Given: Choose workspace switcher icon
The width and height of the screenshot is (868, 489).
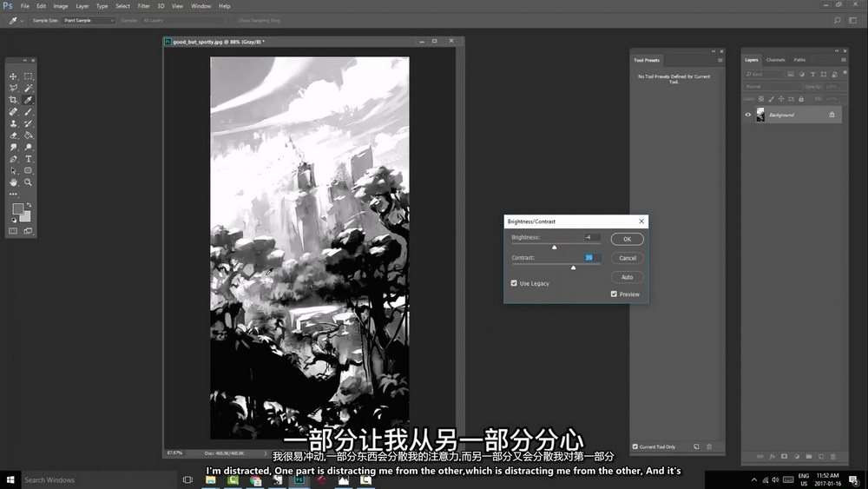Looking at the screenshot, I should tap(853, 20).
